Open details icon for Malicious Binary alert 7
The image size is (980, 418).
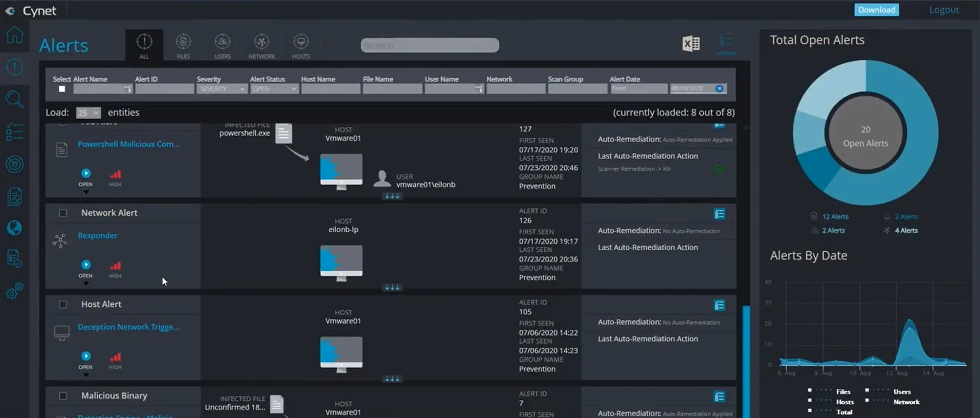click(720, 397)
